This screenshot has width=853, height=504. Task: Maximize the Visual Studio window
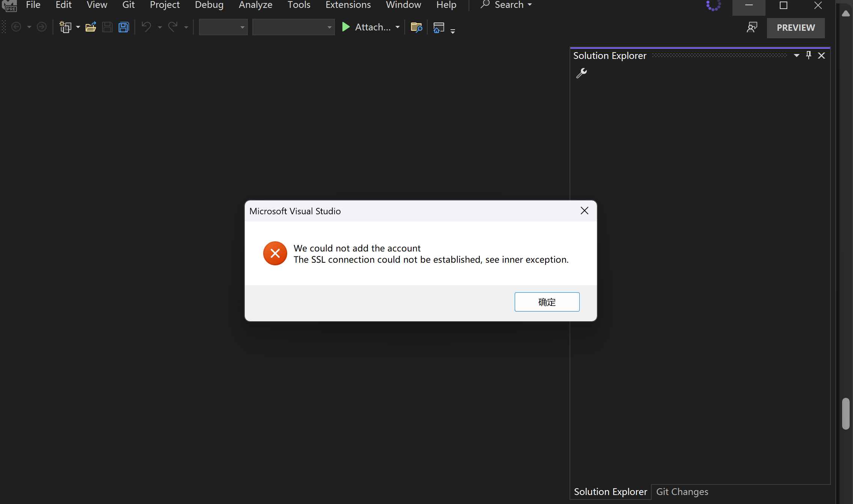tap(783, 5)
